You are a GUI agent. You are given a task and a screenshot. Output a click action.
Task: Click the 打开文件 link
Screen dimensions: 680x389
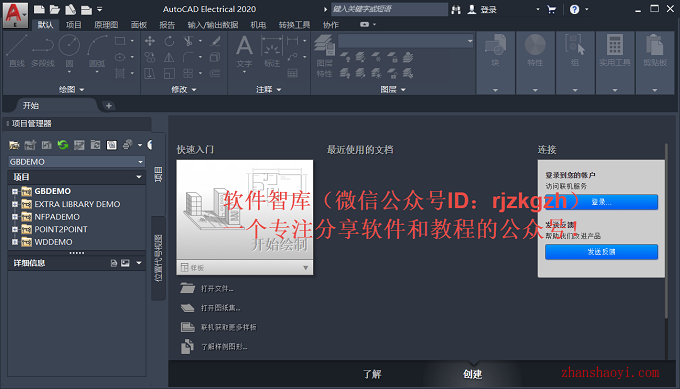(x=217, y=288)
